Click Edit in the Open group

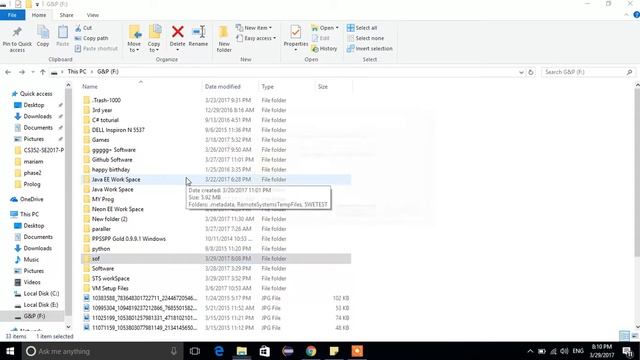(321, 38)
